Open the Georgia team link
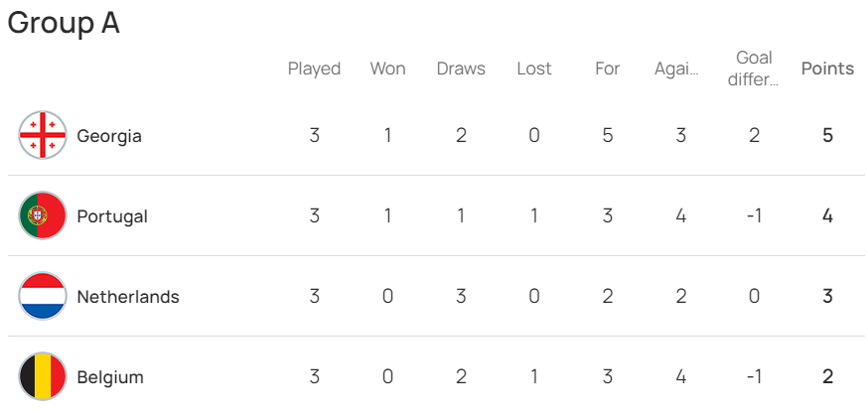 coord(109,136)
